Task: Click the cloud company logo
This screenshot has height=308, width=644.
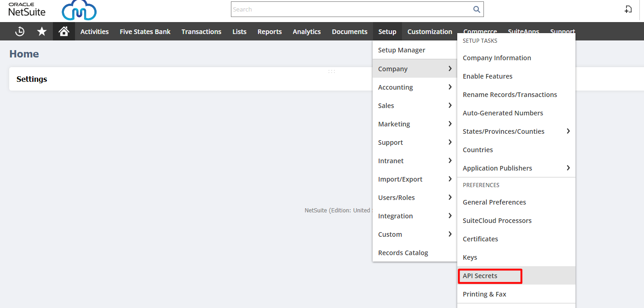Action: 79,11
